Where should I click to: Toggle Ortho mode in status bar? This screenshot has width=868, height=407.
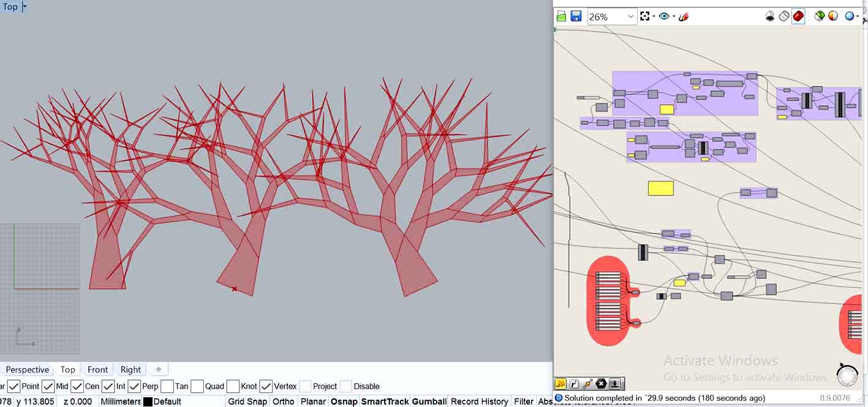283,401
